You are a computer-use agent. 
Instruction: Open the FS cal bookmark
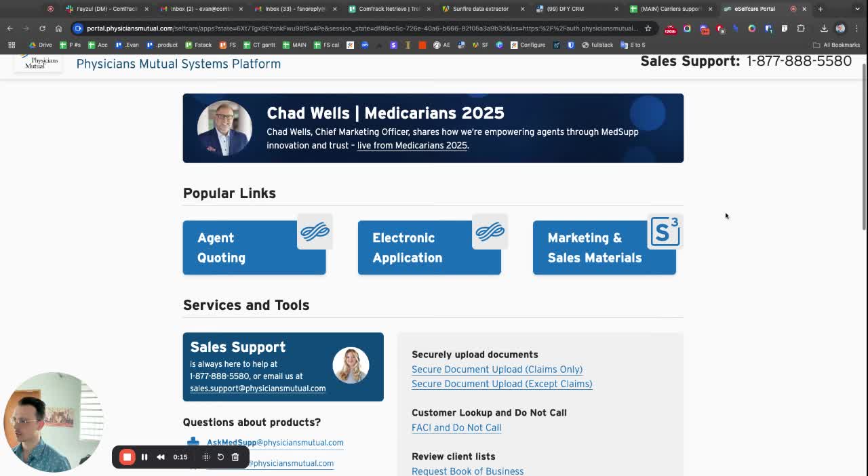(326, 45)
